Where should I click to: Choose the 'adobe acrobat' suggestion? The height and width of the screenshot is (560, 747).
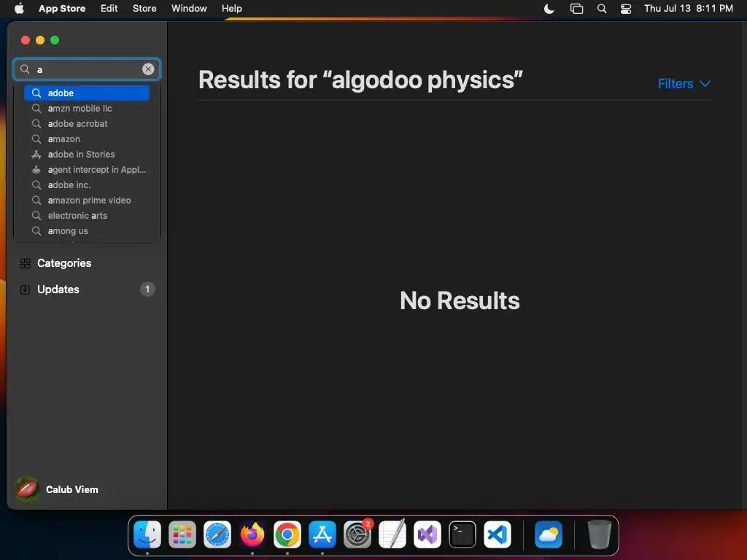pyautogui.click(x=87, y=123)
